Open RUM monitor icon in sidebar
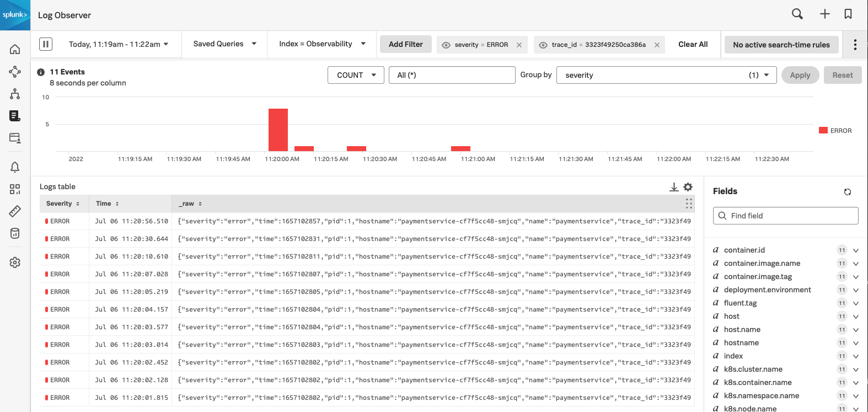Viewport: 868px width, 412px height. point(15,138)
